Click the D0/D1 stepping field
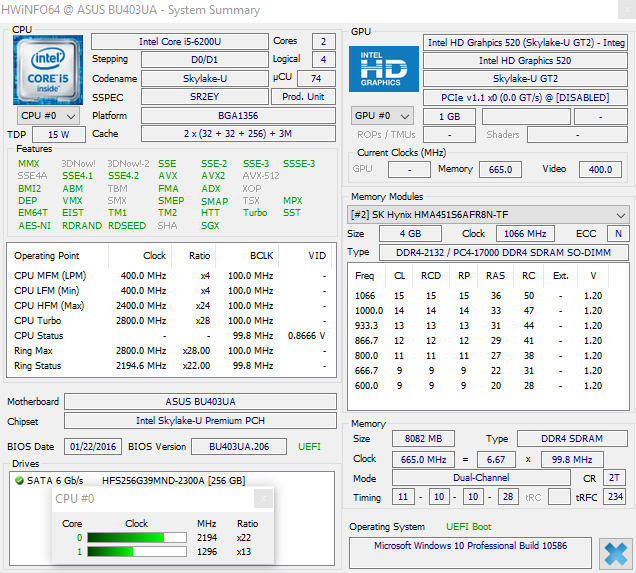This screenshot has width=636, height=573. tap(204, 60)
